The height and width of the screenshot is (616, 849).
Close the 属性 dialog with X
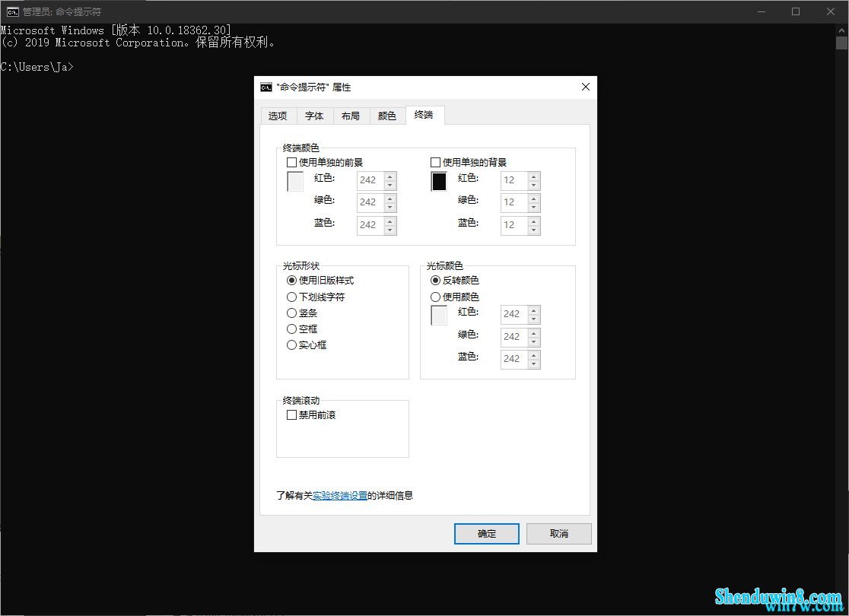click(x=585, y=87)
